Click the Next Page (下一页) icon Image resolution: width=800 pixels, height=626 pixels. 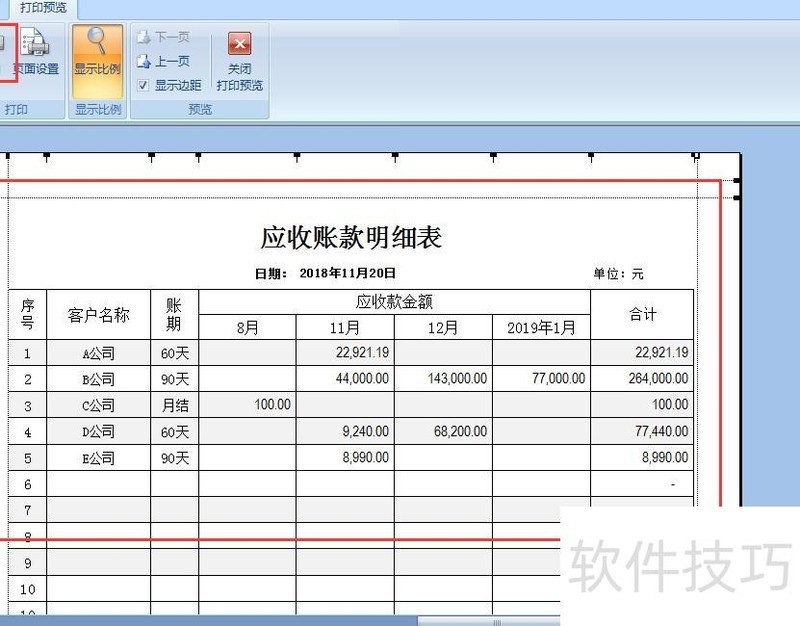tap(168, 37)
